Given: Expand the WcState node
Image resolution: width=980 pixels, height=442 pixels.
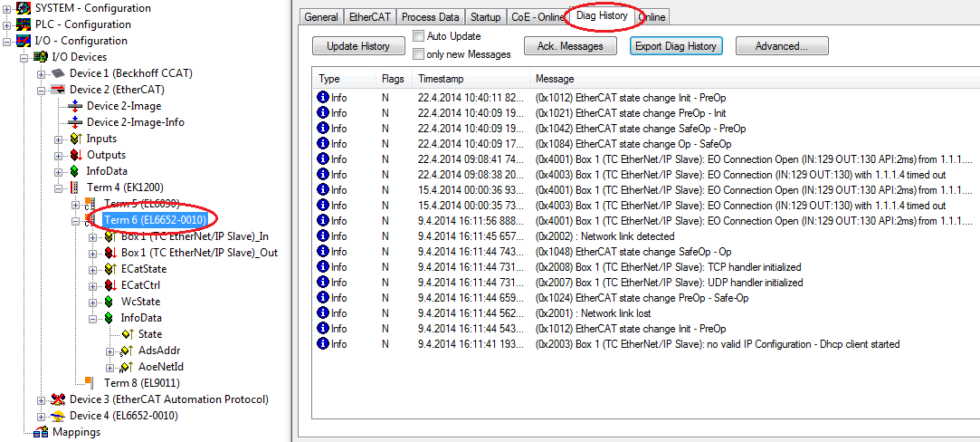Looking at the screenshot, I should (x=94, y=302).
